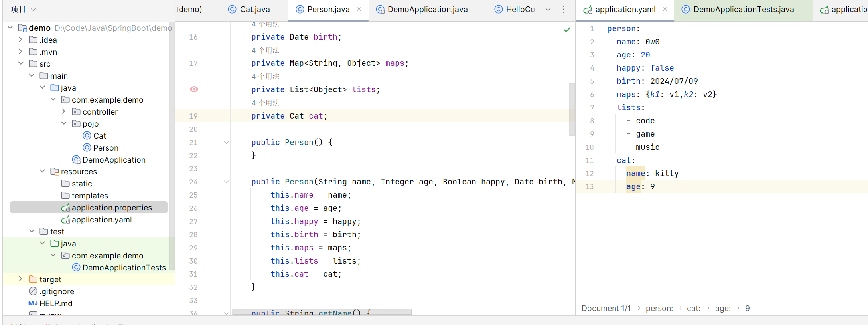Show hidden tabs dropdown arrow
This screenshot has width=868, height=325.
[x=548, y=9]
